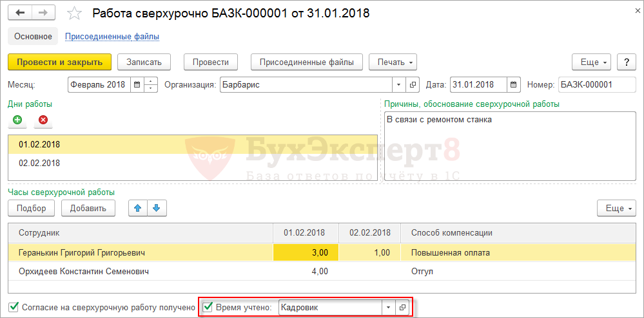The height and width of the screenshot is (318, 644).
Task: Uncheck Согласие на сверхурочную работу получено
Action: click(14, 306)
